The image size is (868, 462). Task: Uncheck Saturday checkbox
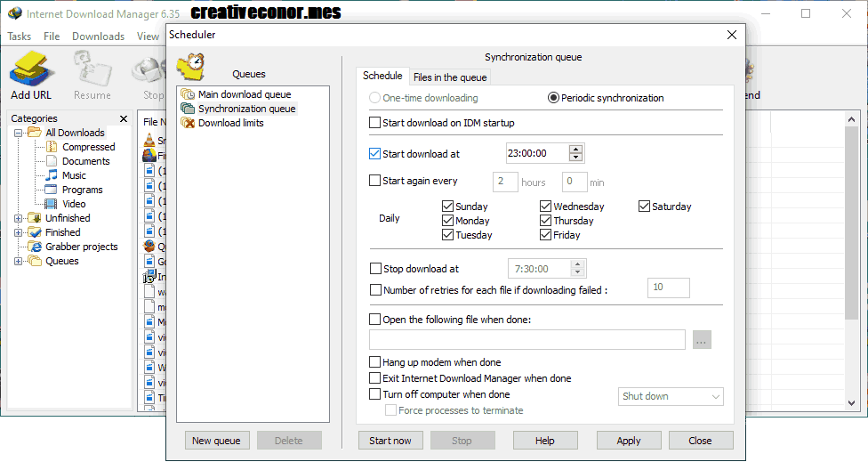tap(644, 206)
